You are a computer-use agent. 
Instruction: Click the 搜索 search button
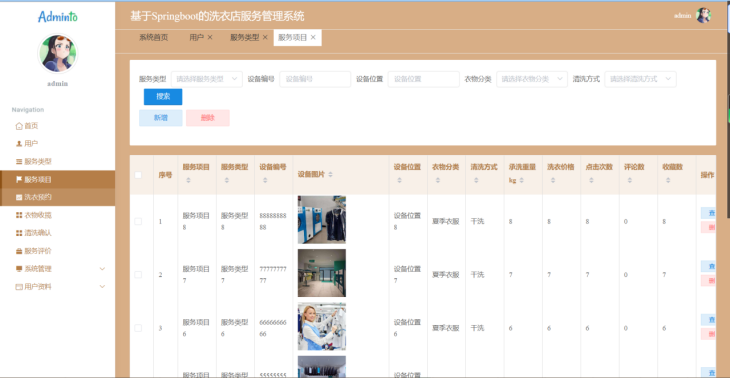(163, 96)
